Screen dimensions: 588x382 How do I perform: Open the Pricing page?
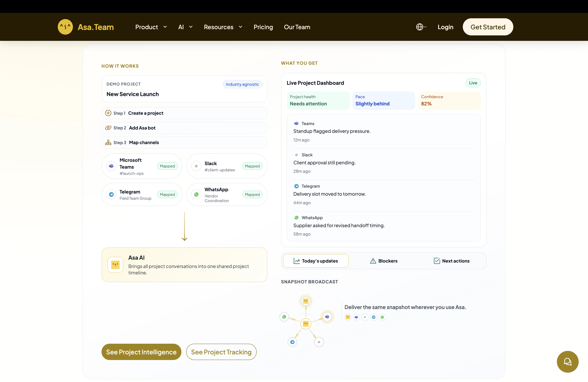coord(263,27)
